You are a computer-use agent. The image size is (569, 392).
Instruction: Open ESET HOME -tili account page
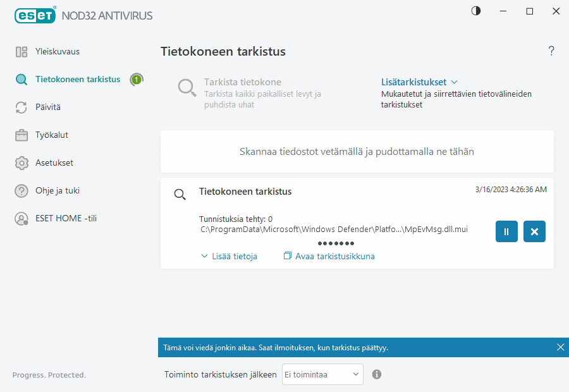tap(66, 219)
